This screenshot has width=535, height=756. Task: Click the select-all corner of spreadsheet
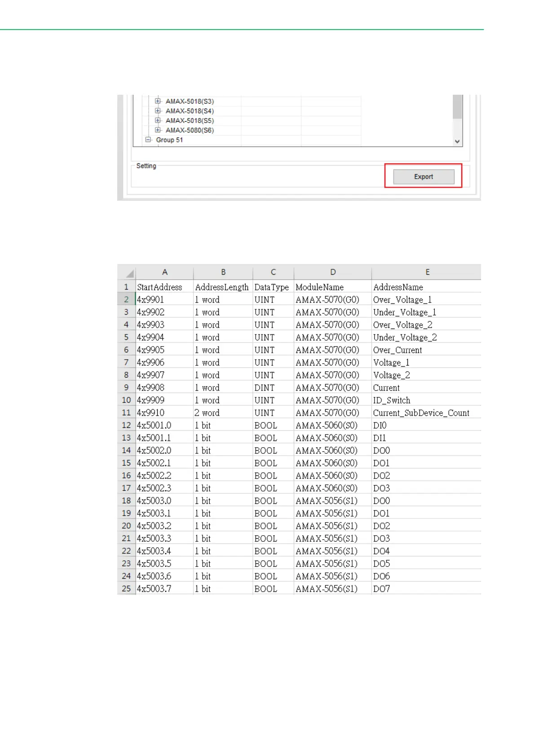click(129, 273)
